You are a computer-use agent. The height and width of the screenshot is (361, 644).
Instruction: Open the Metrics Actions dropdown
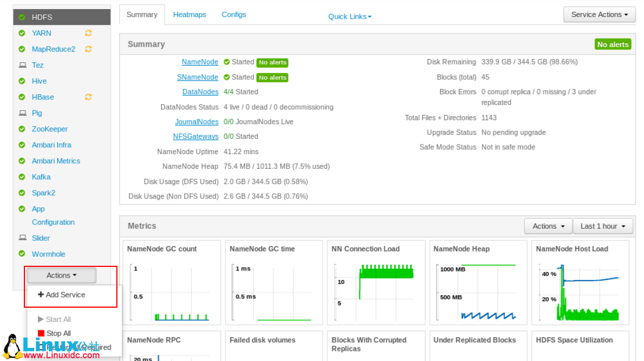tap(548, 226)
